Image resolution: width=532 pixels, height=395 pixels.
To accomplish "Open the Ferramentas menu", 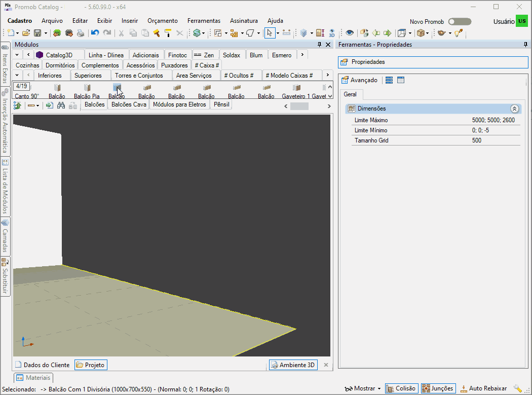I will pos(204,21).
